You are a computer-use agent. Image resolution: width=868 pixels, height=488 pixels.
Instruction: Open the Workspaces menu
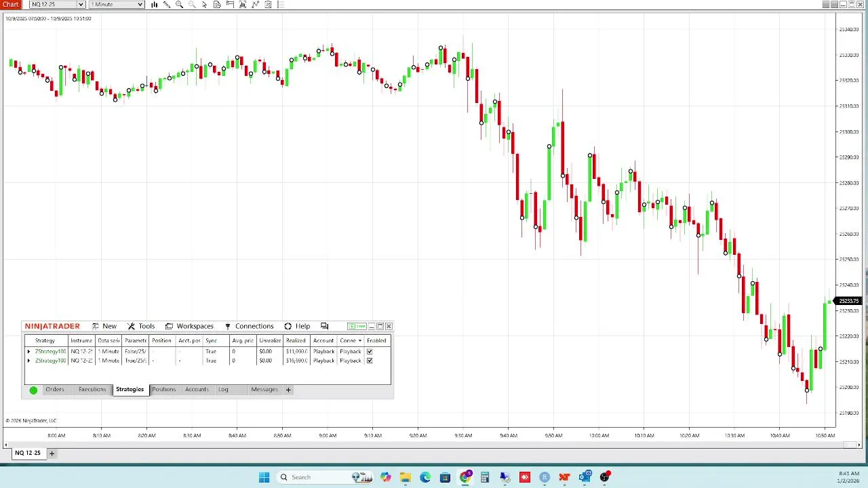click(189, 326)
